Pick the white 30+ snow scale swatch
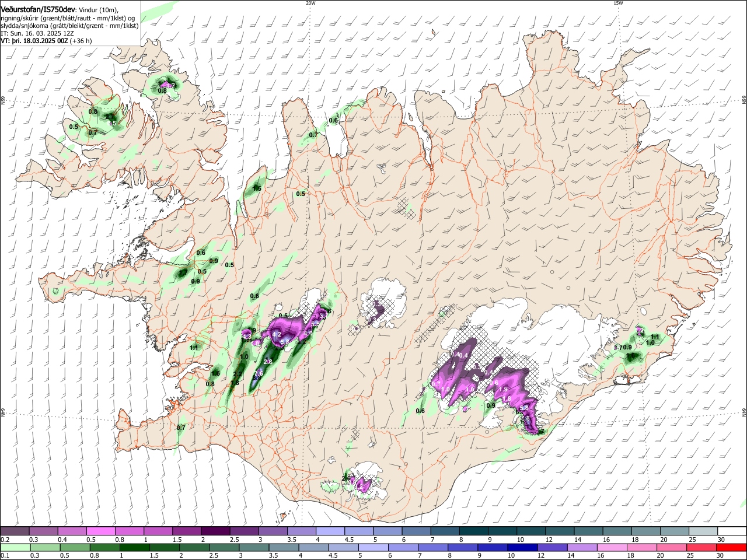Screen dimensions: 747x560 [x=731, y=531]
